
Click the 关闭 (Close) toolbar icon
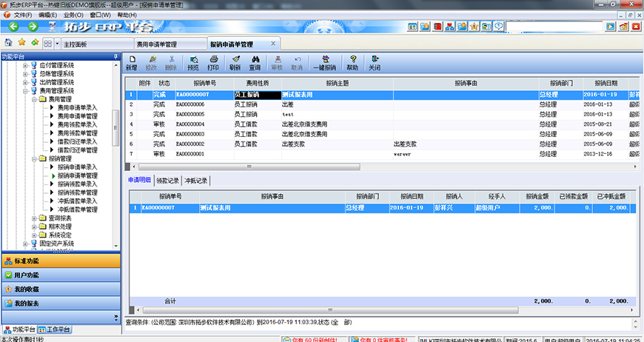(375, 62)
